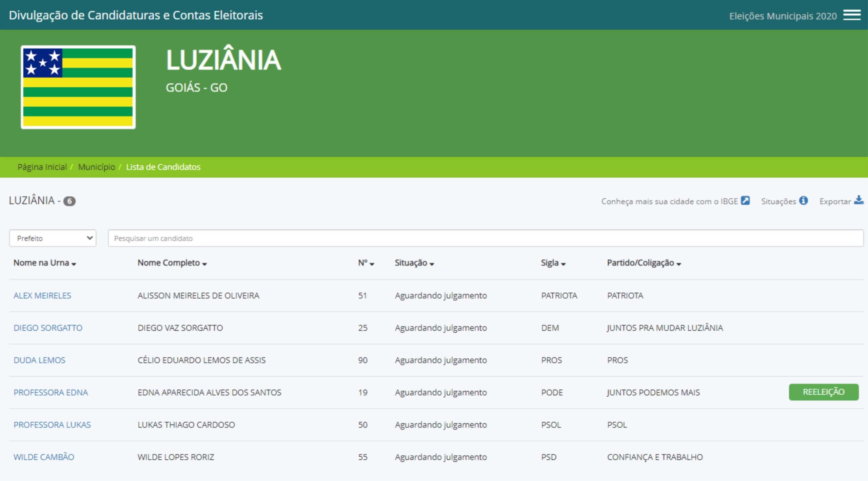The height and width of the screenshot is (481, 868).
Task: Select Lista de Candidatos breadcrumb
Action: [x=163, y=167]
